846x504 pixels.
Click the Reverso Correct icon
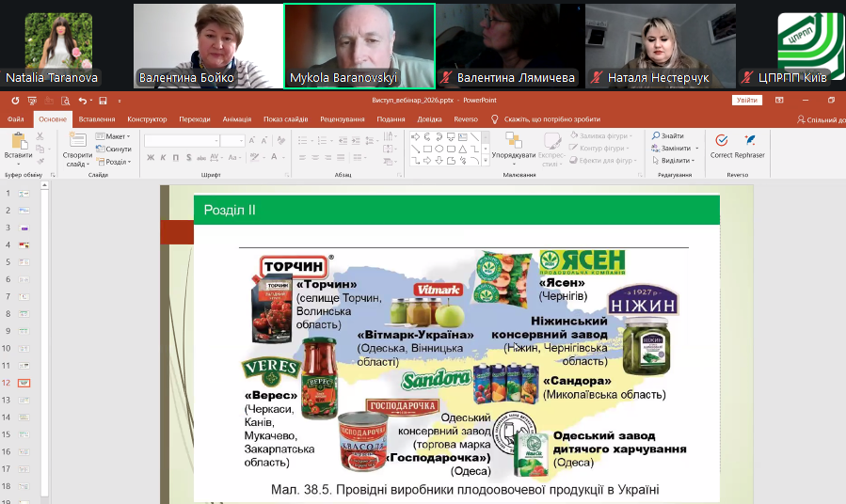pos(722,142)
